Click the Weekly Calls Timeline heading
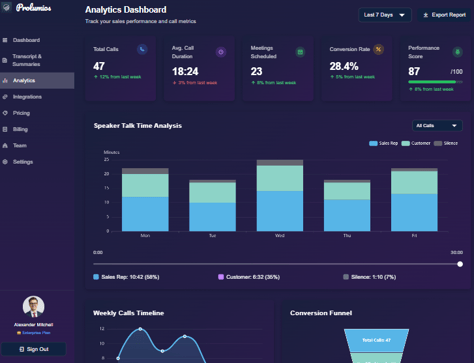This screenshot has width=474, height=363. click(129, 313)
